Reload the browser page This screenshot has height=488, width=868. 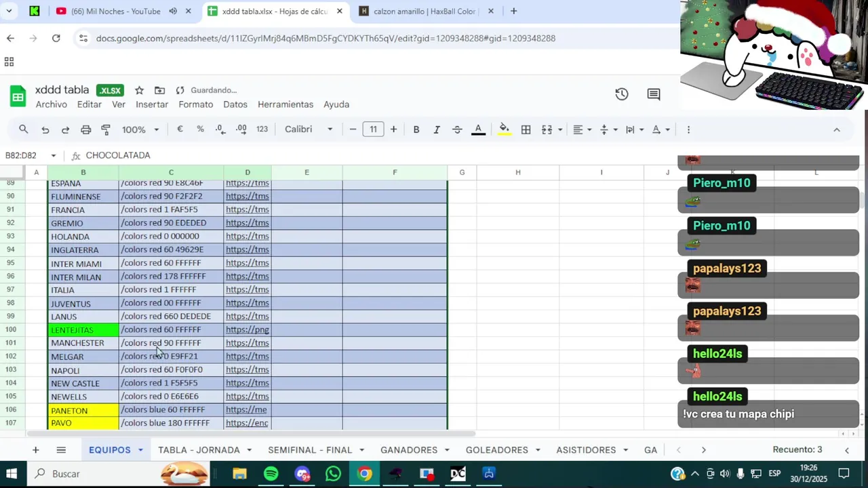(x=56, y=39)
